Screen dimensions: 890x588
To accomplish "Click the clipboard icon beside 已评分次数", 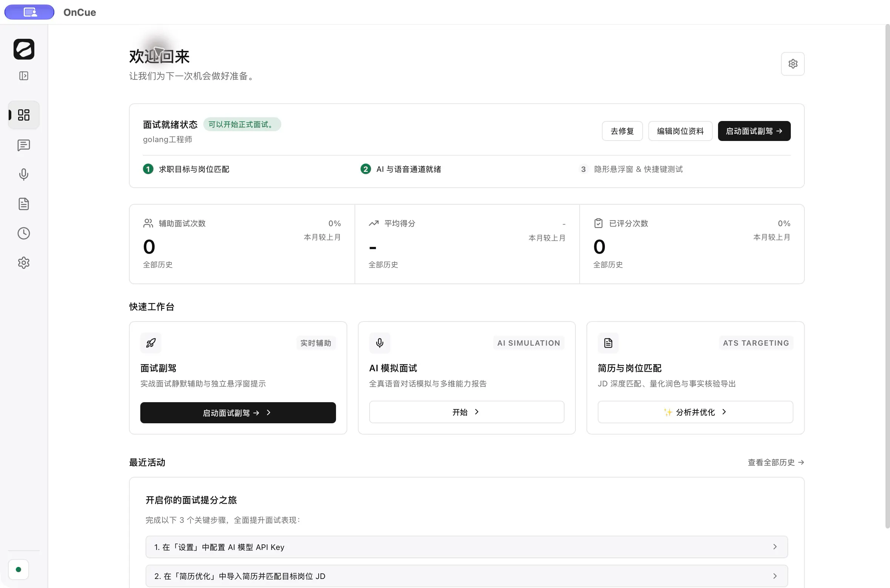I will click(x=598, y=224).
